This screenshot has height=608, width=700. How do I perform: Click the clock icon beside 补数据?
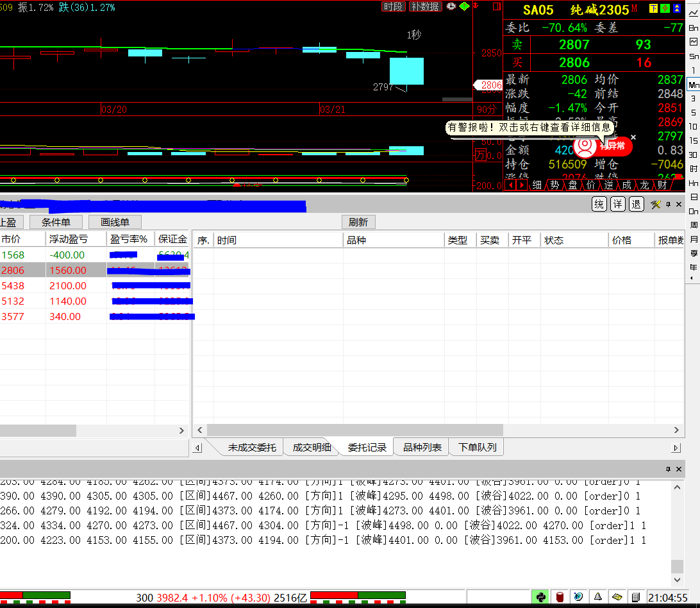point(451,6)
